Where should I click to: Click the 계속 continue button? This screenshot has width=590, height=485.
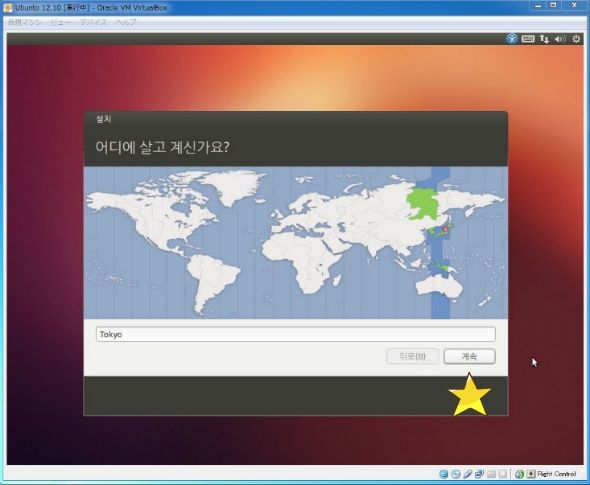coord(469,356)
